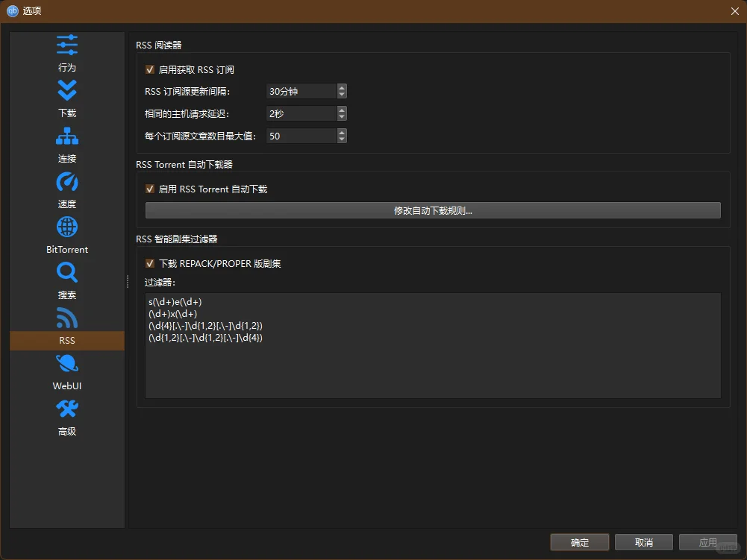Decrease 每个订阅源文章数目最大值 with down arrow

342,139
